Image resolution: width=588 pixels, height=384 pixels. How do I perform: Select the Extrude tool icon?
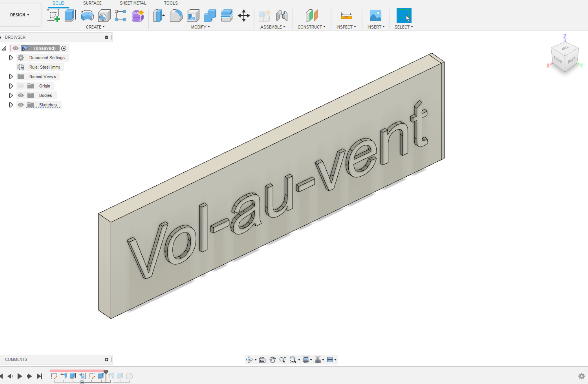(70, 16)
